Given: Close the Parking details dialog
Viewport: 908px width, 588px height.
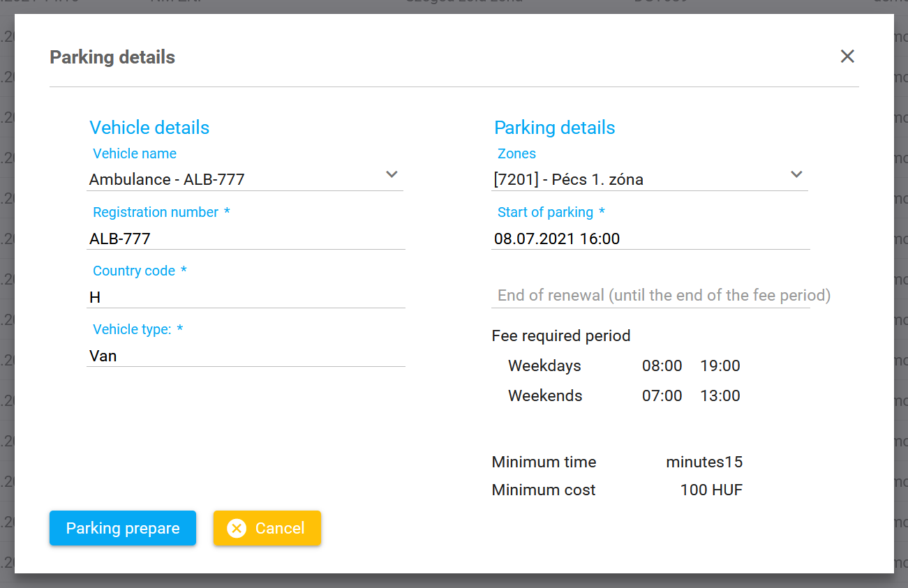Looking at the screenshot, I should click(847, 56).
